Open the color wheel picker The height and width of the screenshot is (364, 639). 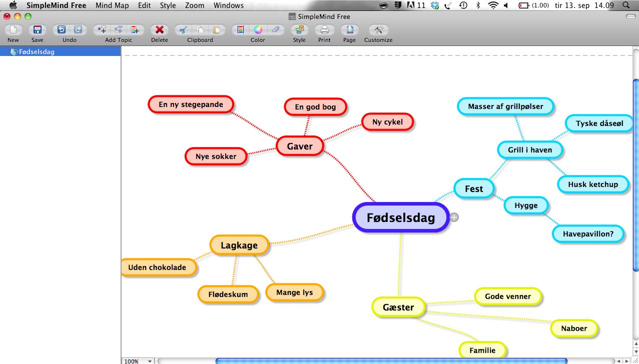click(x=258, y=29)
